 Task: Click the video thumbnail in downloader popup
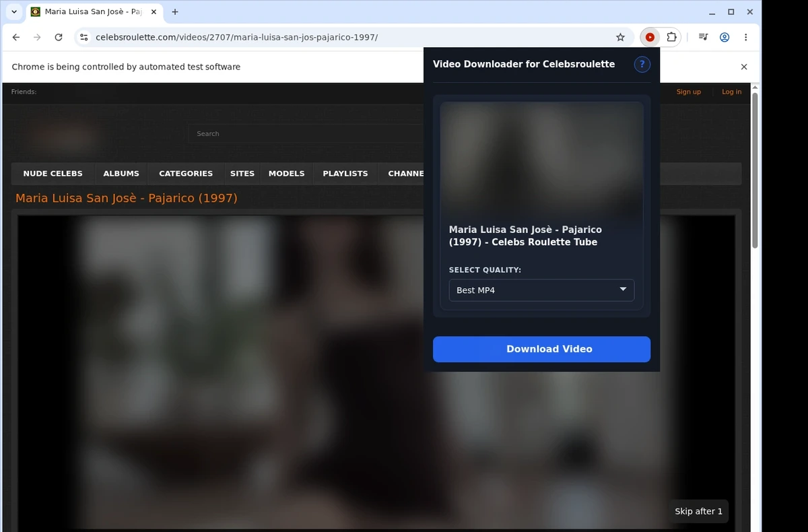541,158
